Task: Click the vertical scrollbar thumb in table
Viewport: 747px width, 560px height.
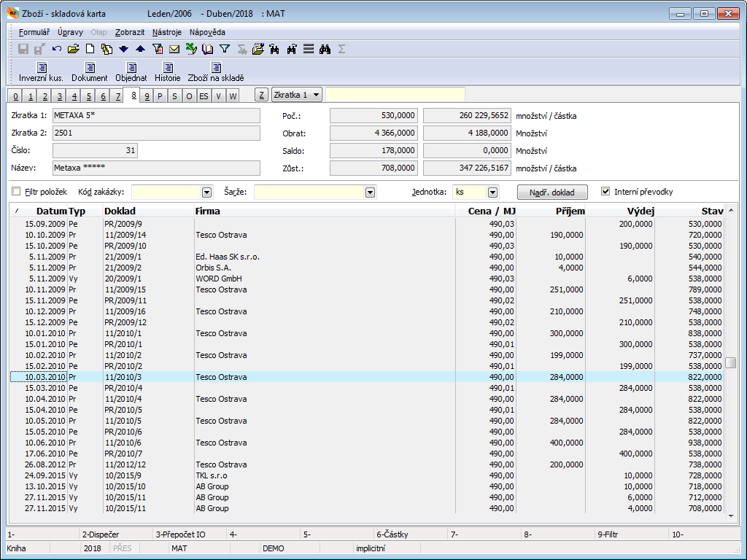Action: (730, 362)
